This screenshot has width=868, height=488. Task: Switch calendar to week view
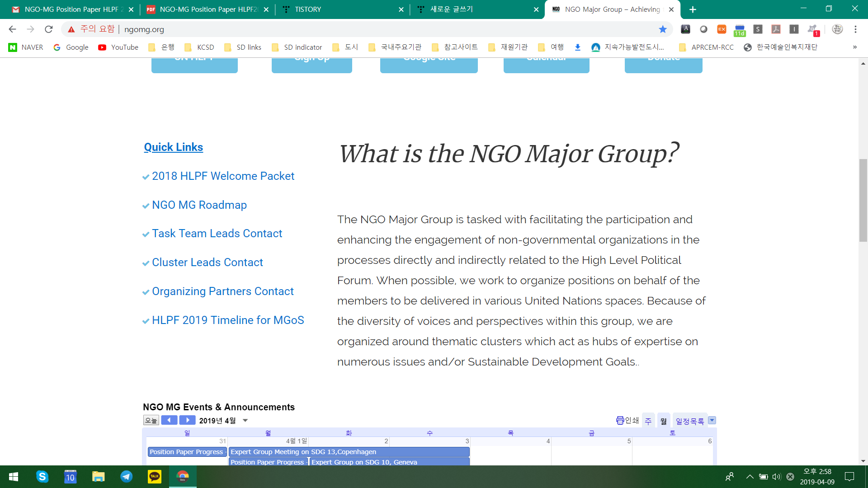click(648, 421)
